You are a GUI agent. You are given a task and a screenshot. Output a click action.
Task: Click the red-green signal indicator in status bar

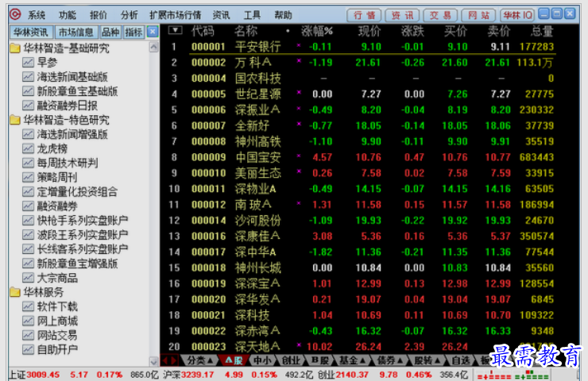[513, 375]
